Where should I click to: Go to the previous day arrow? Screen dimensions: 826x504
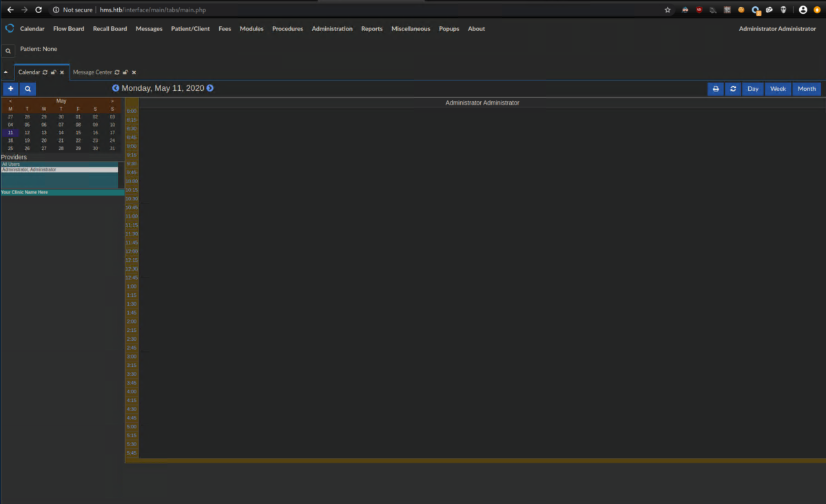116,88
